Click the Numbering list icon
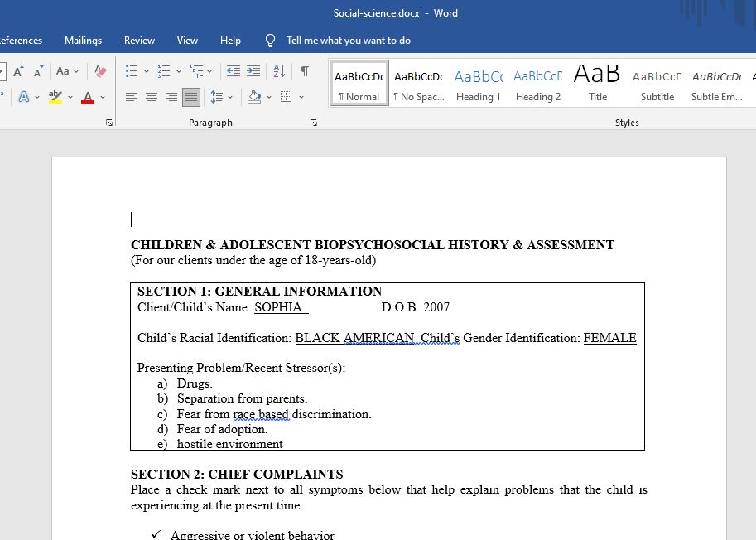Viewport: 756px width, 540px height. pos(164,71)
